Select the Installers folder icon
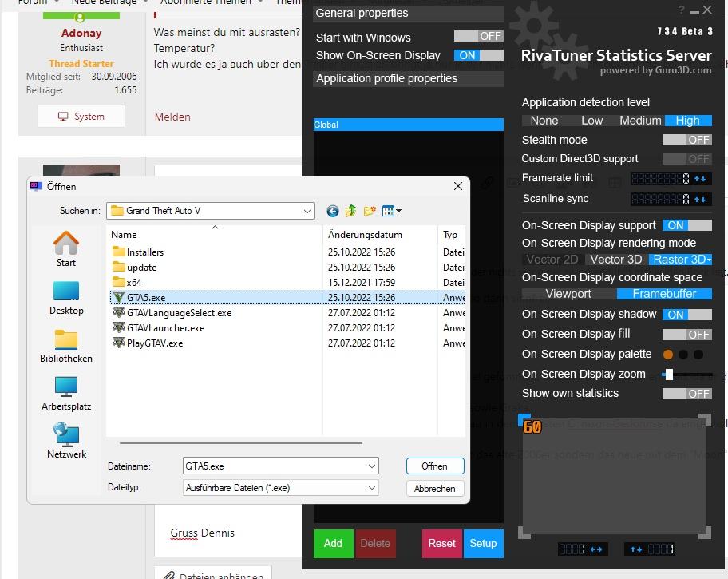The height and width of the screenshot is (579, 728). tap(119, 252)
